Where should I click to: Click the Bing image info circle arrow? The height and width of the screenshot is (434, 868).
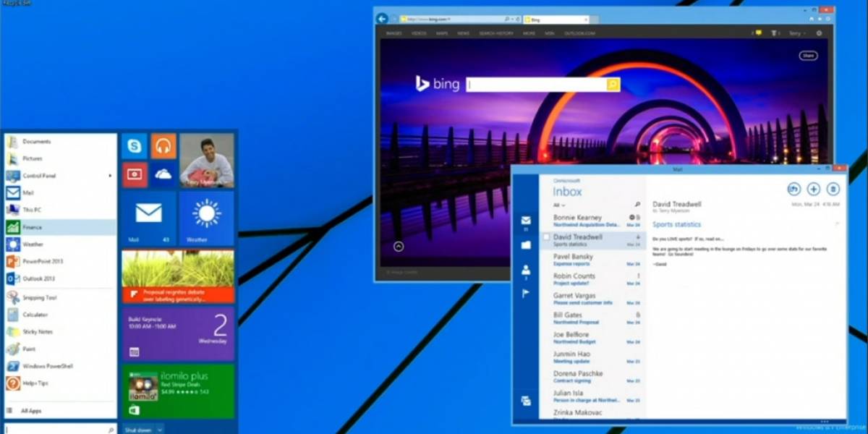(399, 247)
